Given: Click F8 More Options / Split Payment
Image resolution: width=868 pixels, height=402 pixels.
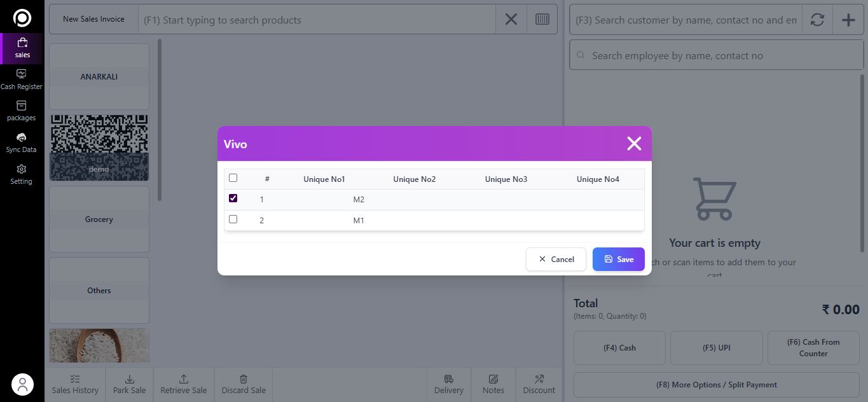Looking at the screenshot, I should pyautogui.click(x=716, y=385).
